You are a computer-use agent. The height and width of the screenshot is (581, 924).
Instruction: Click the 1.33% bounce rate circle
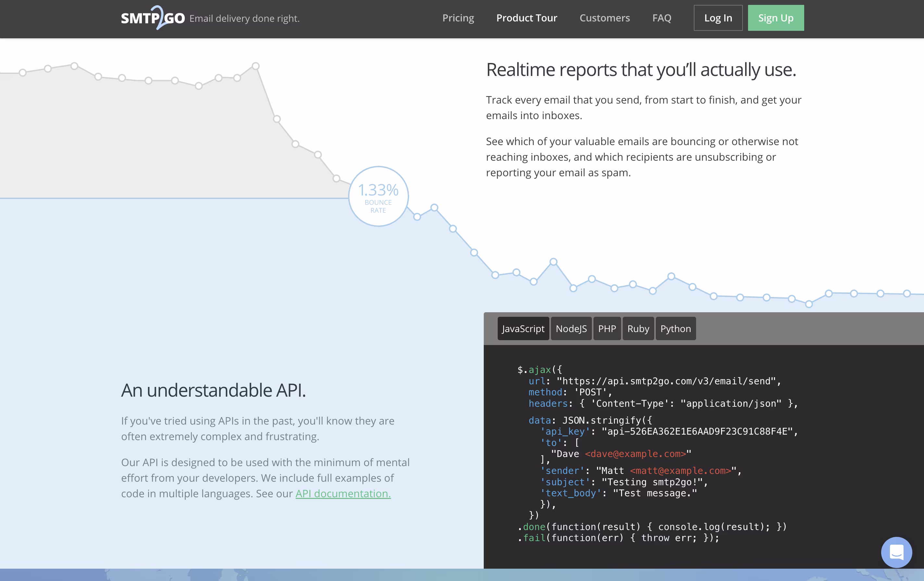point(378,196)
